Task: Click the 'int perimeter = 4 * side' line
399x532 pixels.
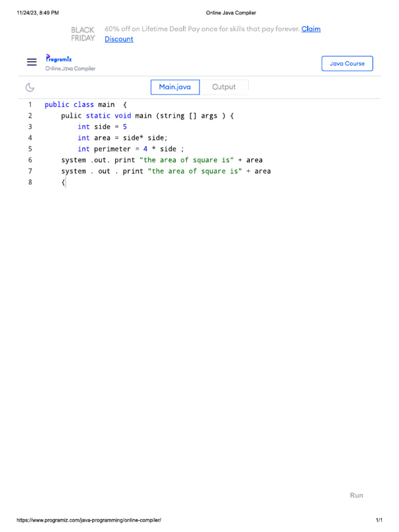Action: point(130,149)
